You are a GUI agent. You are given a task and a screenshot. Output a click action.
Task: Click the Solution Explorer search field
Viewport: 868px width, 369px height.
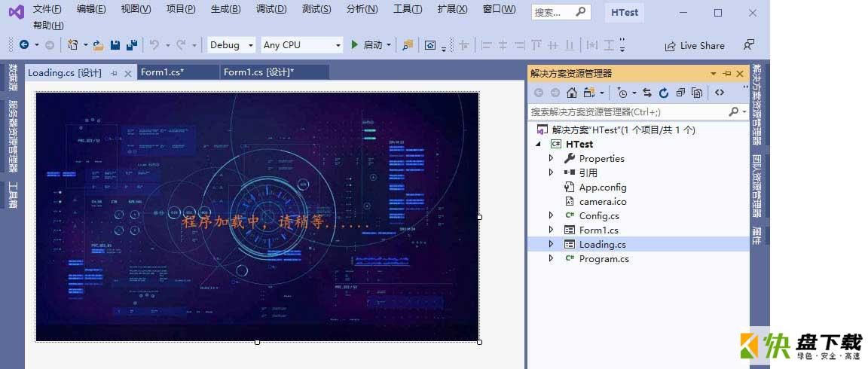[628, 111]
